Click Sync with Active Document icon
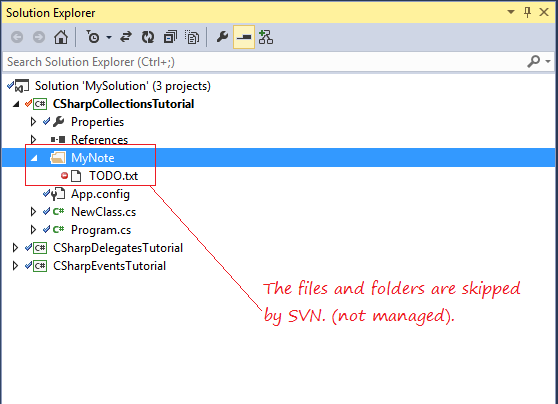Viewport: 558px width, 404px height. click(126, 37)
